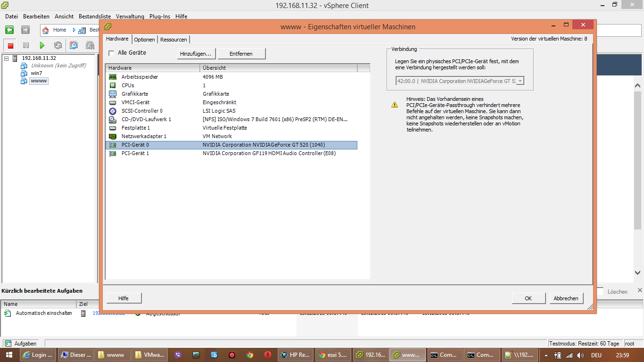Screen dimensions: 644x362
Task: Click the green back navigation arrow
Action: [x=9, y=30]
